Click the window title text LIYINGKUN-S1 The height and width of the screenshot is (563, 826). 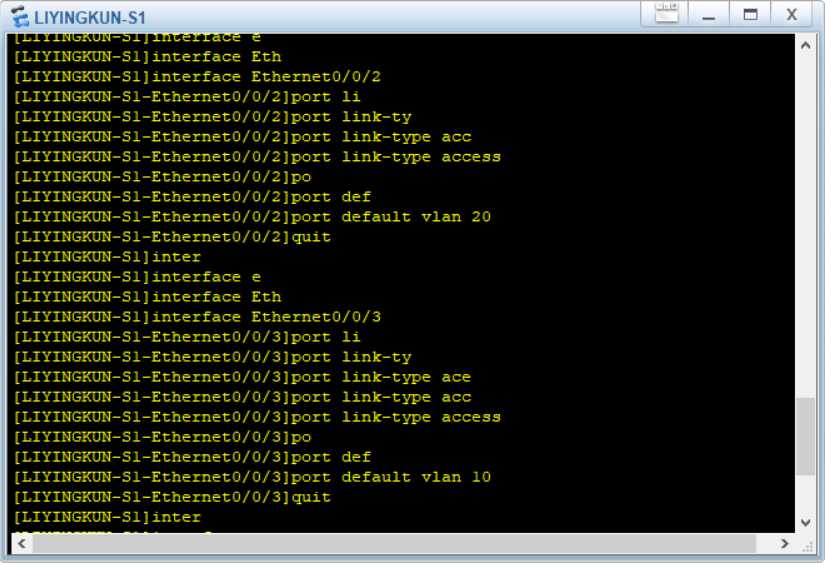(x=90, y=18)
